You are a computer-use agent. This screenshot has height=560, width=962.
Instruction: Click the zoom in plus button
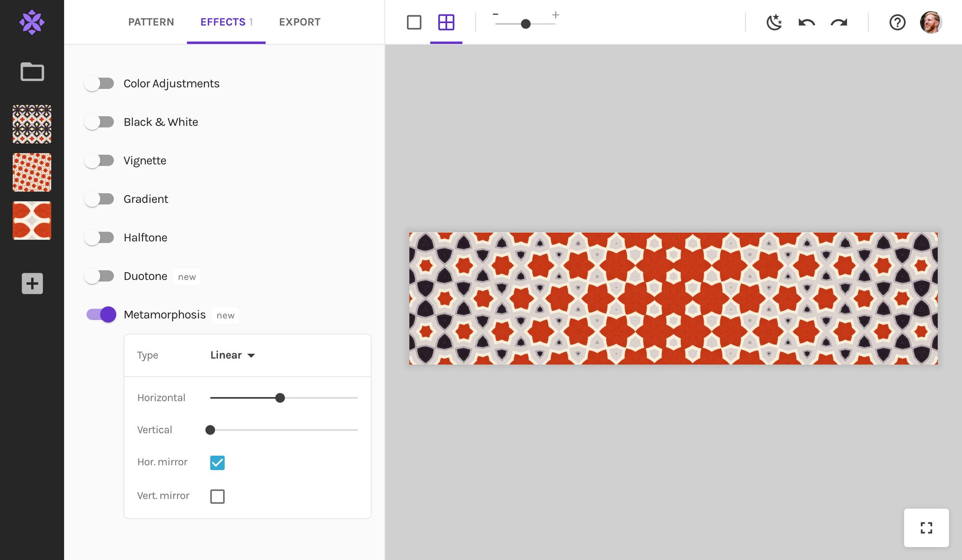click(556, 15)
